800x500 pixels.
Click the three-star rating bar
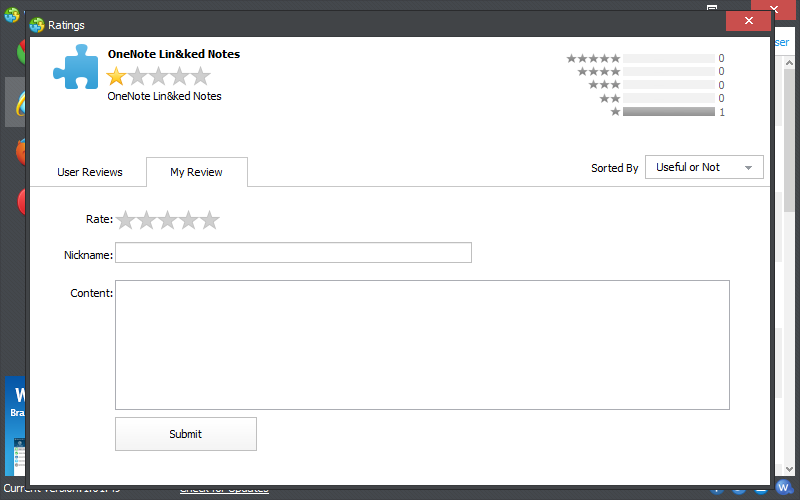coord(669,85)
